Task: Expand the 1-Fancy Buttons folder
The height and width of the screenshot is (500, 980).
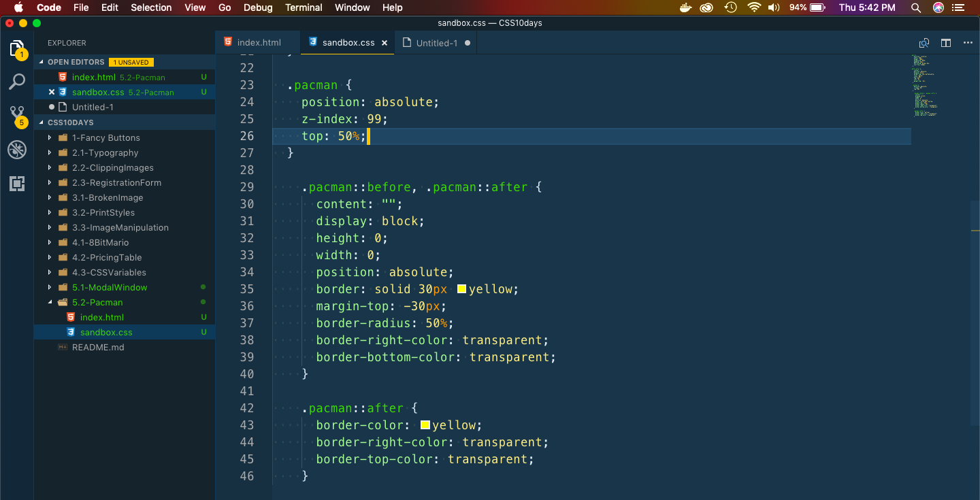Action: [x=49, y=137]
